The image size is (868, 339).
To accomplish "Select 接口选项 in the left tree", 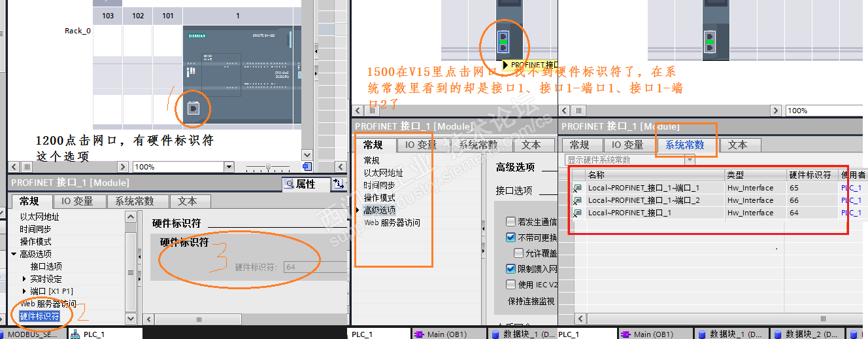I will click(x=46, y=266).
